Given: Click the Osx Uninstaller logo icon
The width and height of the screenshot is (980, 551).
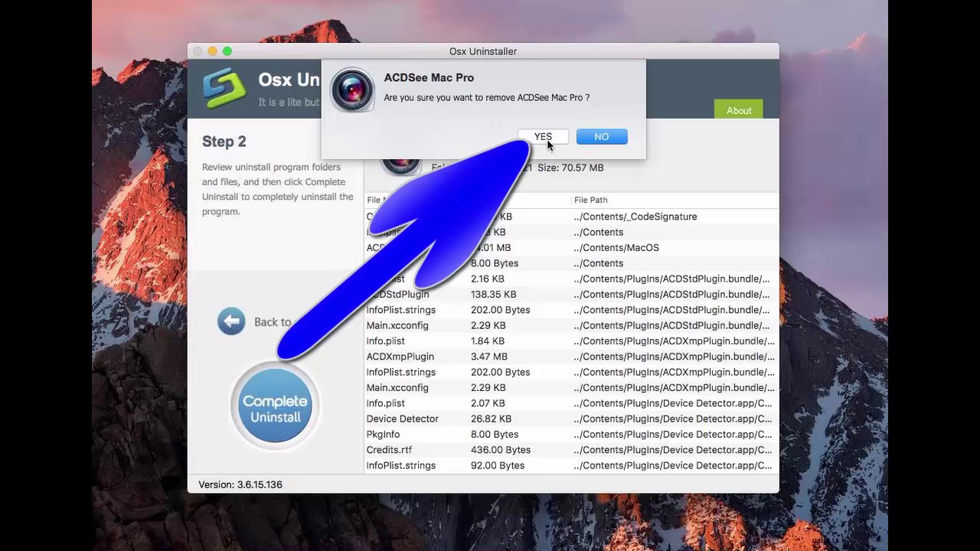Looking at the screenshot, I should (x=224, y=89).
